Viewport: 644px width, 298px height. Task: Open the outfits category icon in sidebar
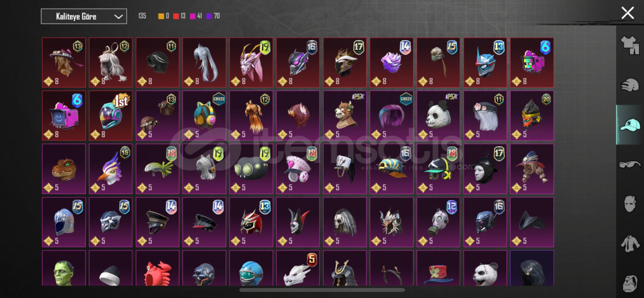pyautogui.click(x=630, y=45)
